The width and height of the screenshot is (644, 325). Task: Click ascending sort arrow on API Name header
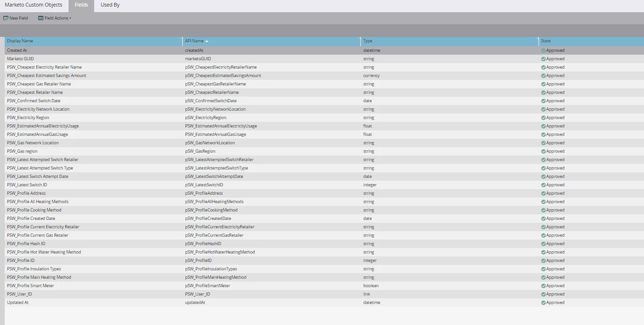(207, 41)
